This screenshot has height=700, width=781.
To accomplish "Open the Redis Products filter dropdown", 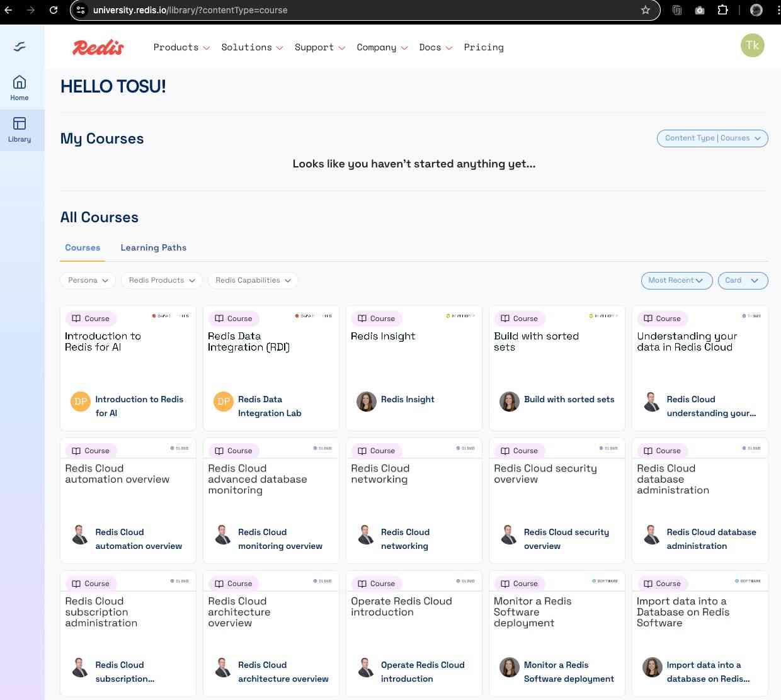I will pos(162,280).
